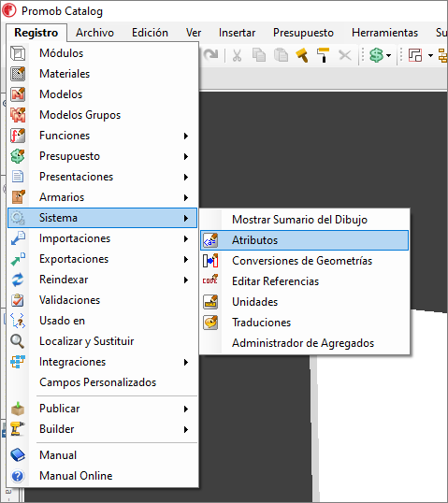Image resolution: width=448 pixels, height=503 pixels.
Task: Click the Módulos cube icon
Action: (x=18, y=53)
